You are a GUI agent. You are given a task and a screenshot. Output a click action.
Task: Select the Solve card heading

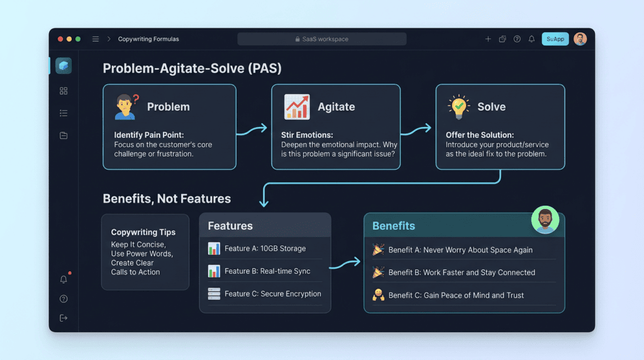click(x=492, y=107)
